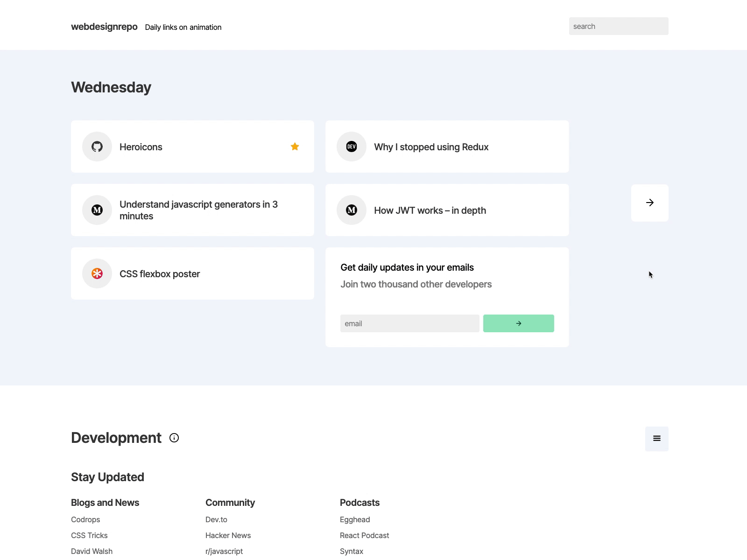Click Medium icon beside javascript generators article
Viewport: 747px width, 560px height.
tap(97, 210)
